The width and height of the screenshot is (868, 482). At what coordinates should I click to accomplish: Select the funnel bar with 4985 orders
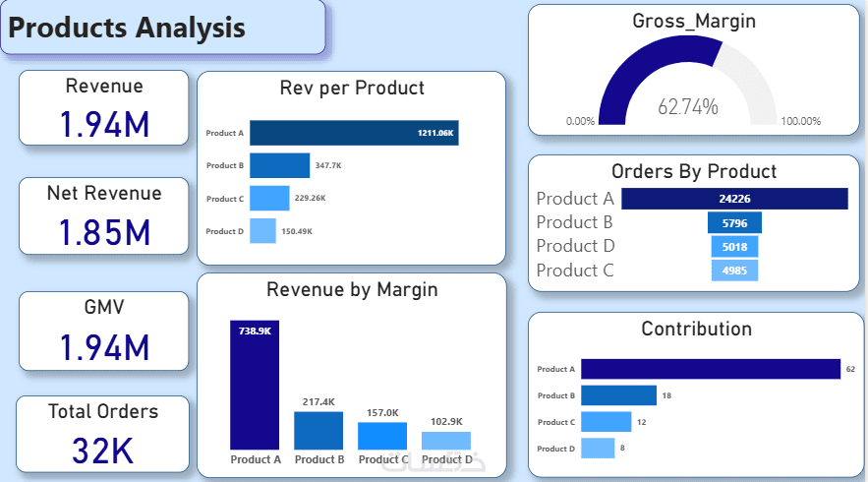pyautogui.click(x=734, y=271)
